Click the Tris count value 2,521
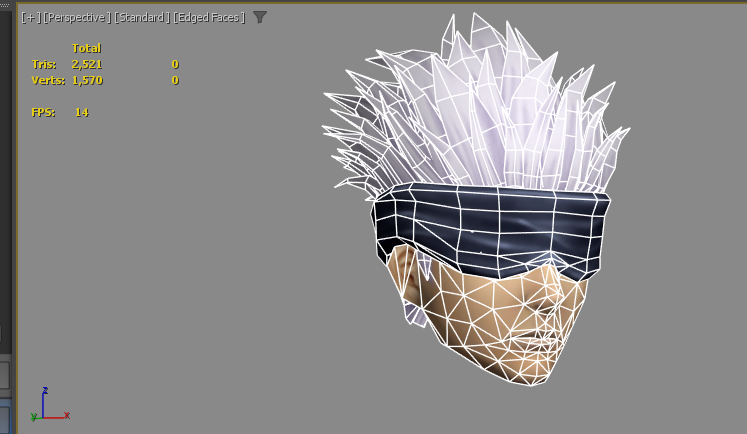The height and width of the screenshot is (434, 747). point(87,64)
